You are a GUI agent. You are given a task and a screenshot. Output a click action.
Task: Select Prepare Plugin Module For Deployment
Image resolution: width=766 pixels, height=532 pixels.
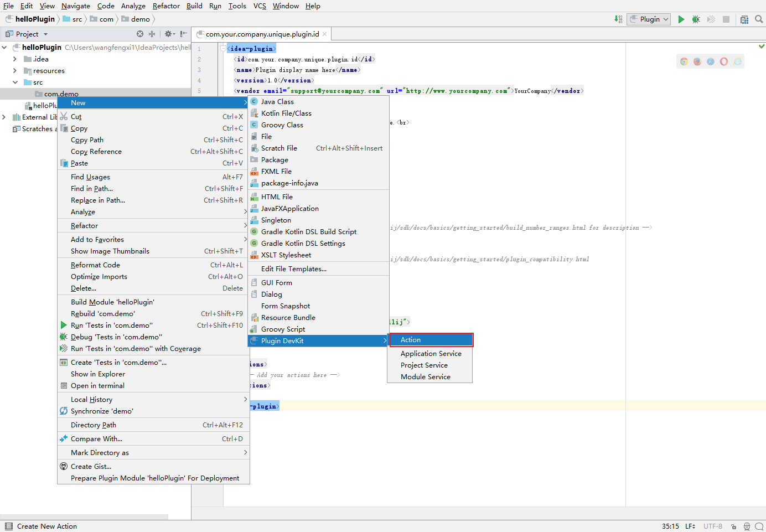(x=153, y=478)
